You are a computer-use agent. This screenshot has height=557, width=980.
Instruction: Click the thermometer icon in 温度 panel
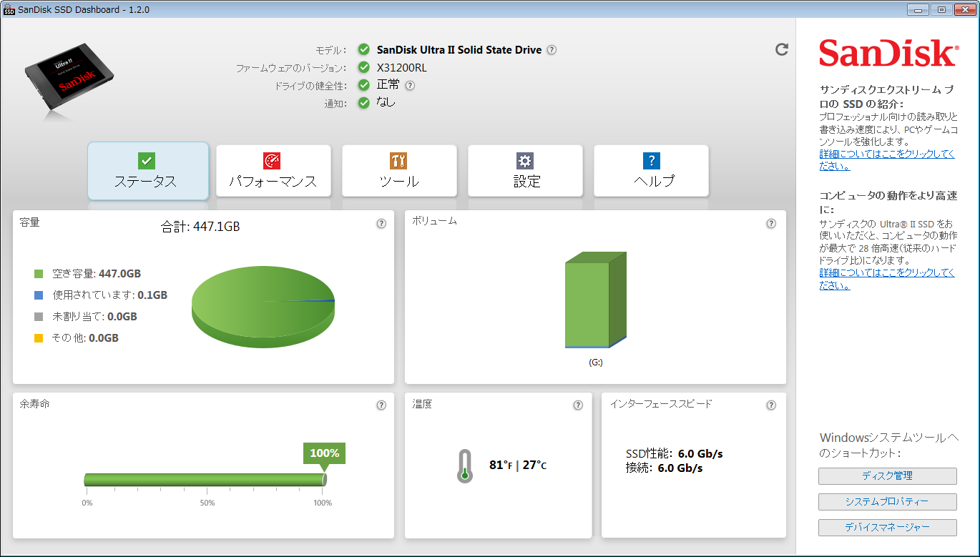[465, 466]
